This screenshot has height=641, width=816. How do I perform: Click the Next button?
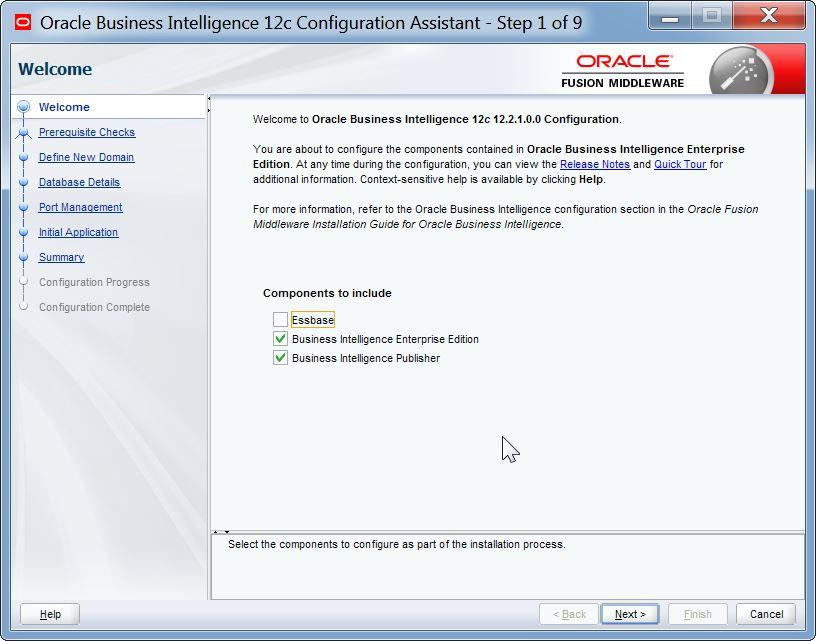point(630,614)
